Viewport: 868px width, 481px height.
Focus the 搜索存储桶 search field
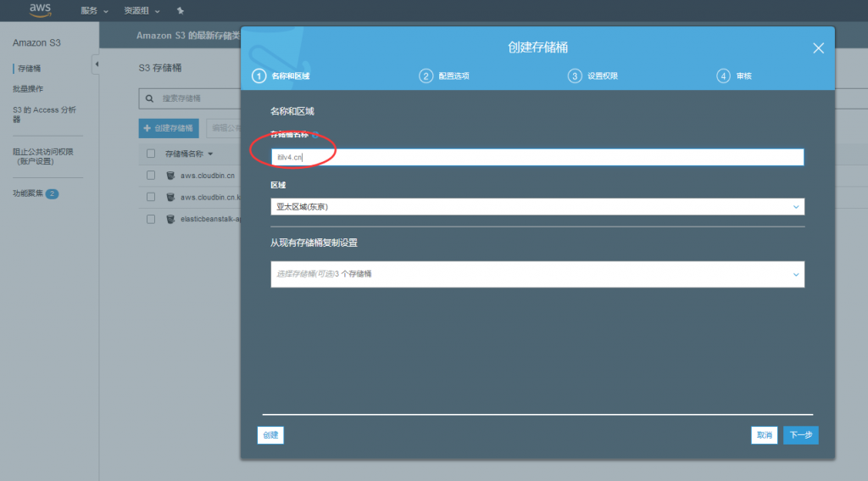(190, 98)
